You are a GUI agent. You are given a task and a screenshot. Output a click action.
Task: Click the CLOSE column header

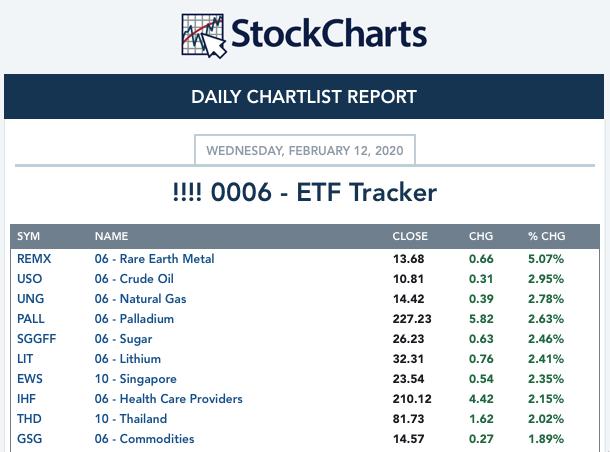pos(410,236)
